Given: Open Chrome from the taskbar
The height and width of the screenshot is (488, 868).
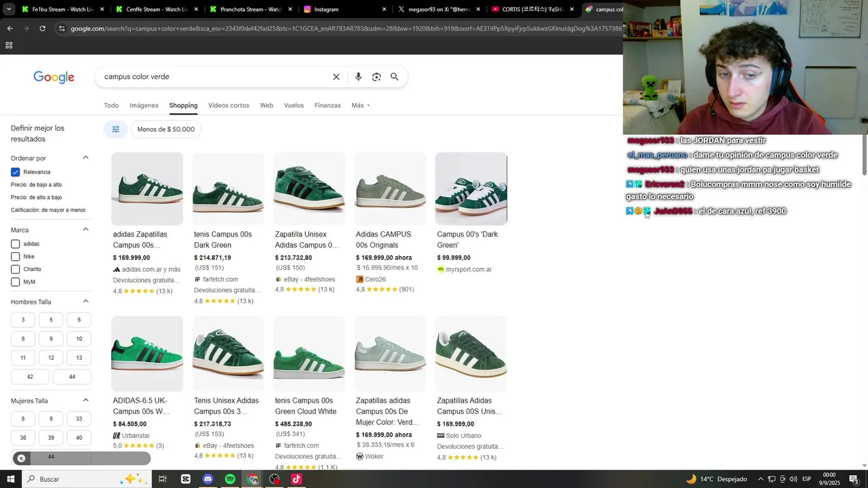Looking at the screenshot, I should point(253,479).
